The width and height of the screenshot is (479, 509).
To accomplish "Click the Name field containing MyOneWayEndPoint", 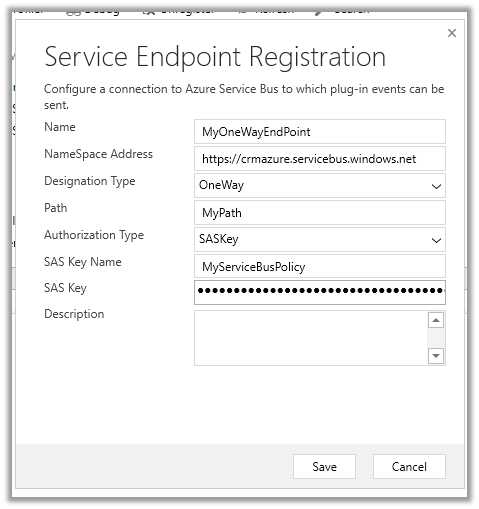I will (320, 132).
